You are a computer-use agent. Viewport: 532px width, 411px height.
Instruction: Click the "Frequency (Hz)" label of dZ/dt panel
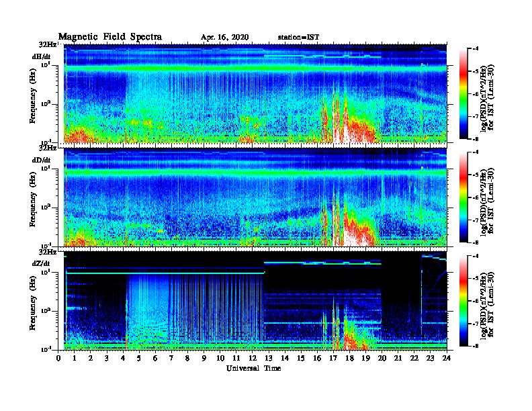(x=32, y=303)
